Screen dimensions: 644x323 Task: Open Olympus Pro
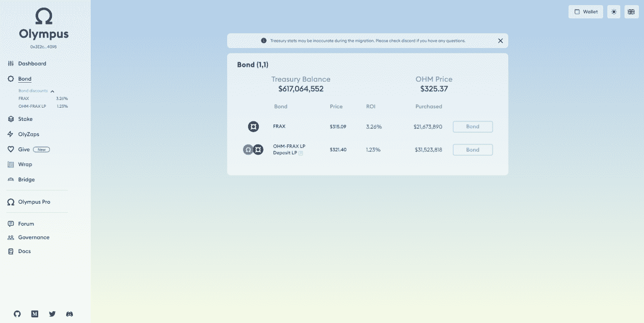[x=34, y=202]
